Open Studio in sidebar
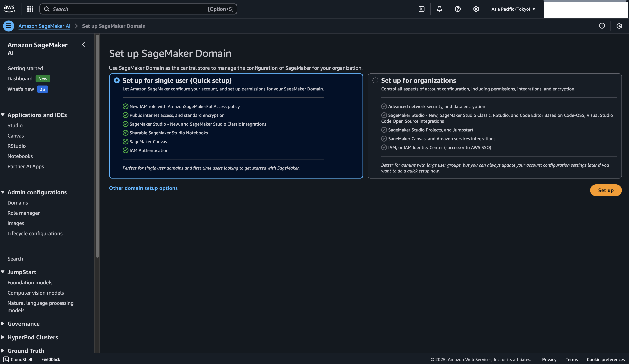Viewport: 629px width, 364px height. (x=15, y=125)
